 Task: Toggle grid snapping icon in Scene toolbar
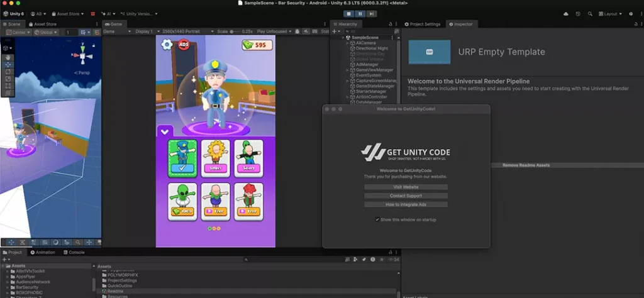(x=86, y=32)
